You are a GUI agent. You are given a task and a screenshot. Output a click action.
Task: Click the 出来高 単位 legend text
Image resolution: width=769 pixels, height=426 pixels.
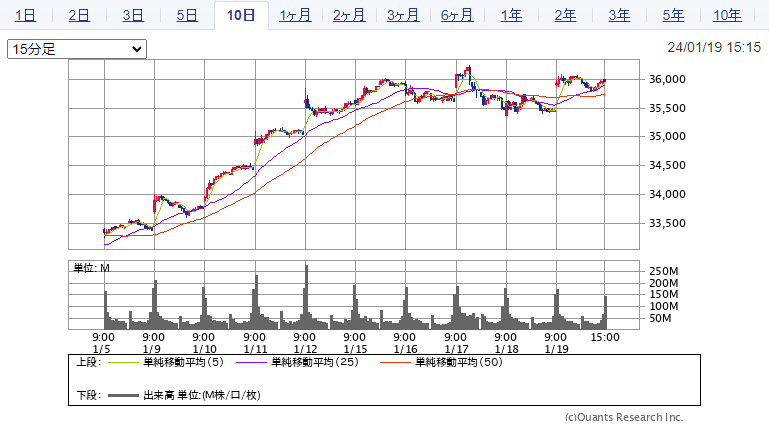202,395
